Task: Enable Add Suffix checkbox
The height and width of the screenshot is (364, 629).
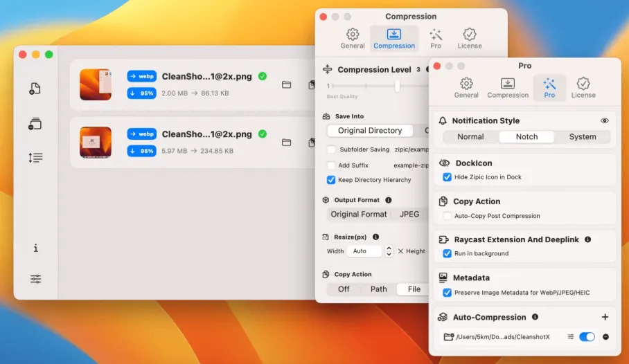Action: pyautogui.click(x=331, y=165)
